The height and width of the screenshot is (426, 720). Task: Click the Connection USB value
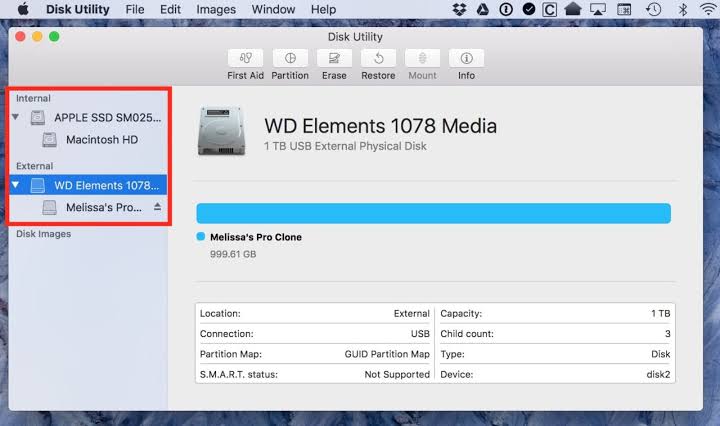tap(420, 334)
